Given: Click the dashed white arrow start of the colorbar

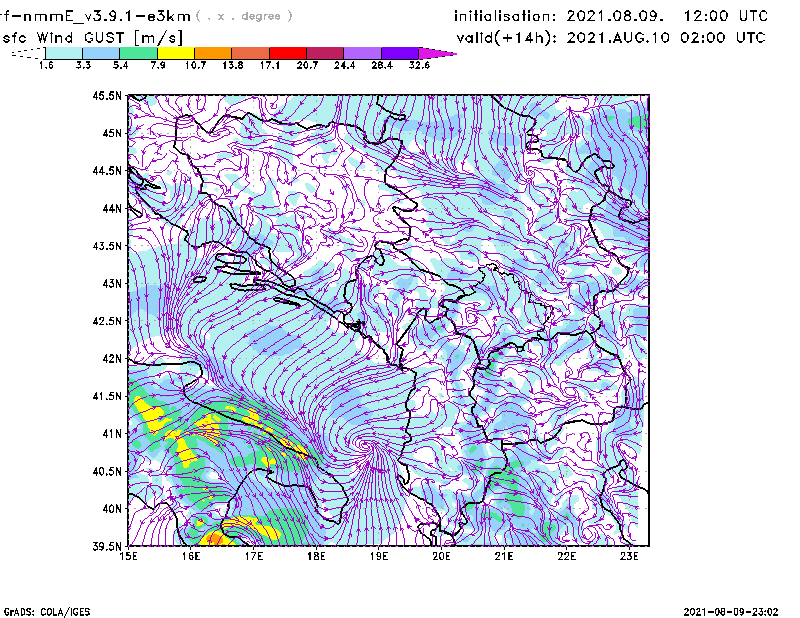Looking at the screenshot, I should coord(28,53).
